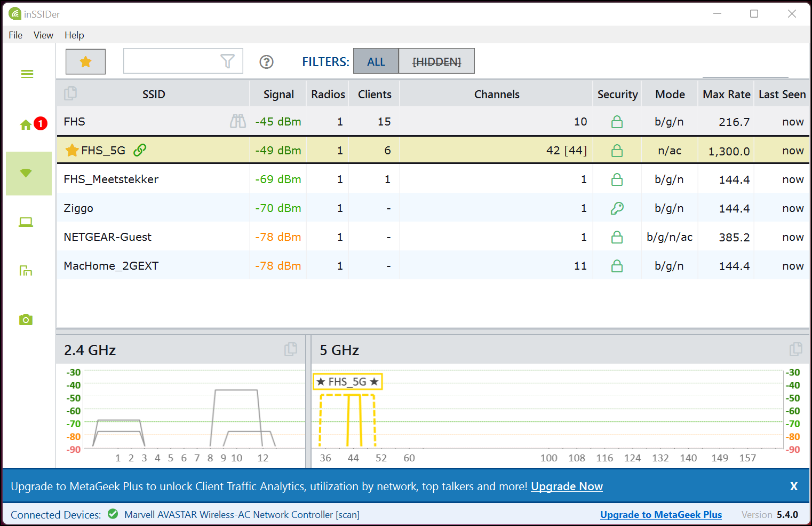
Task: Sort by Clients column header
Action: tap(375, 94)
